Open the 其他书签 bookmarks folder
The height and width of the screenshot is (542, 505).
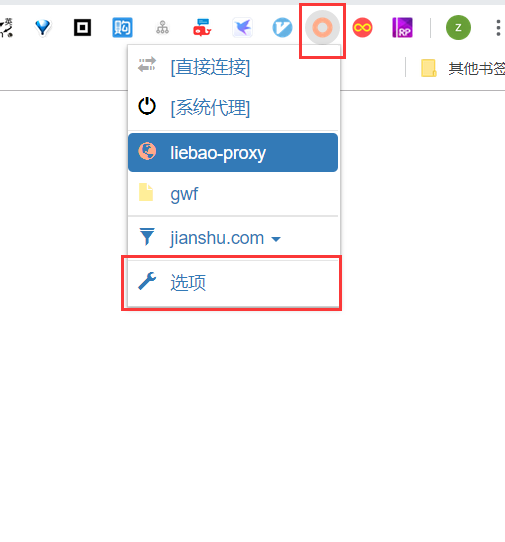[x=463, y=68]
